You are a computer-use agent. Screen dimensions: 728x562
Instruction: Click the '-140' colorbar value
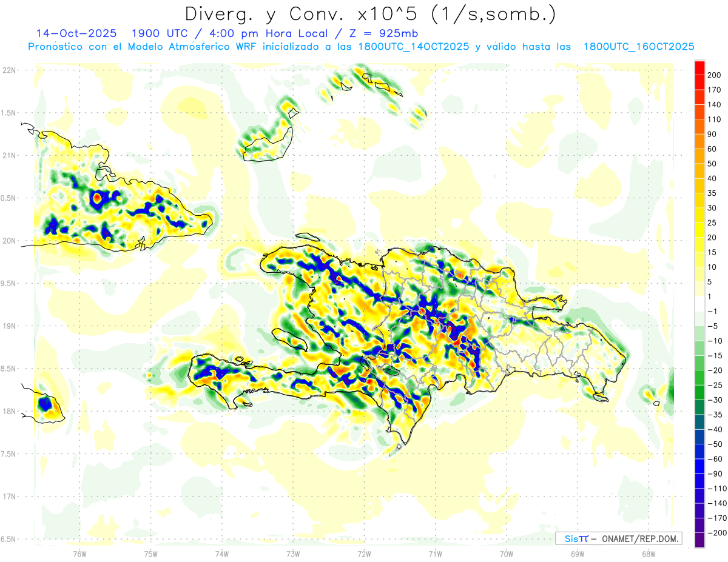coord(716,503)
